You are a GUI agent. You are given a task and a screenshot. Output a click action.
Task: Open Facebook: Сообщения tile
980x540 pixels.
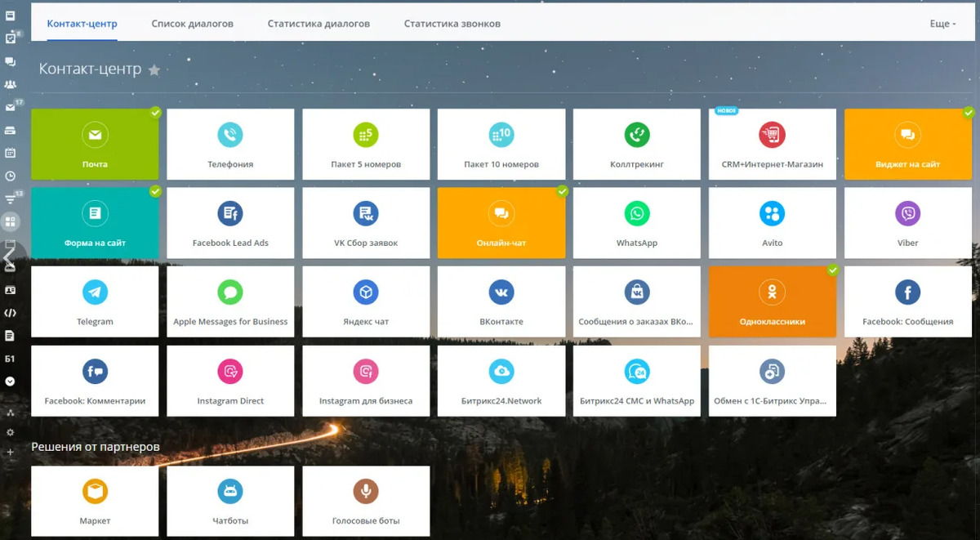click(908, 301)
